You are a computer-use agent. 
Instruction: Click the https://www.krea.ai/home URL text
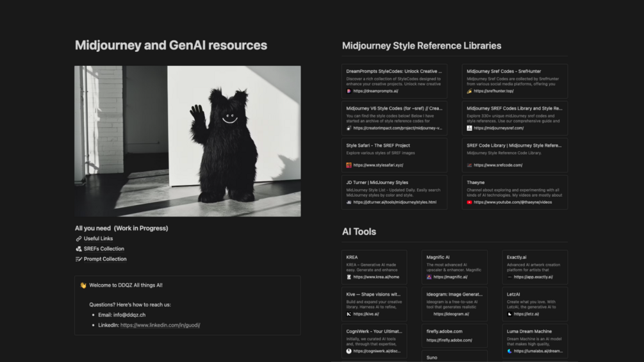point(376,277)
